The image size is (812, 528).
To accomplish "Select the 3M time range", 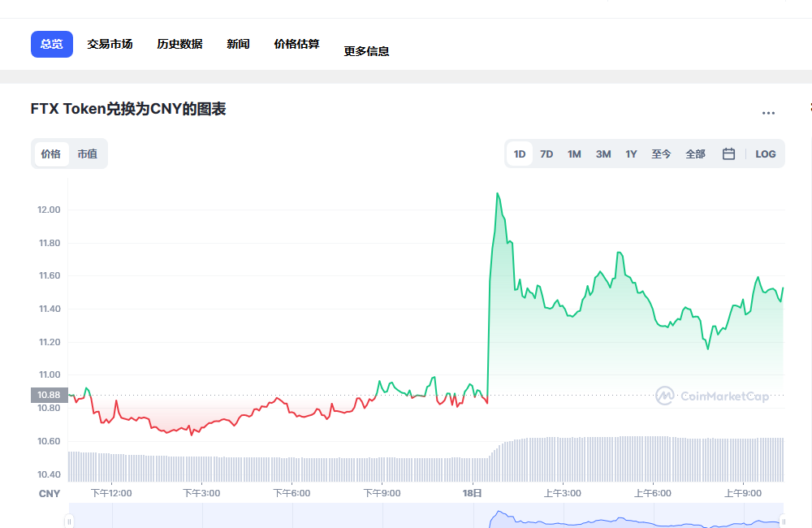I will pos(603,154).
